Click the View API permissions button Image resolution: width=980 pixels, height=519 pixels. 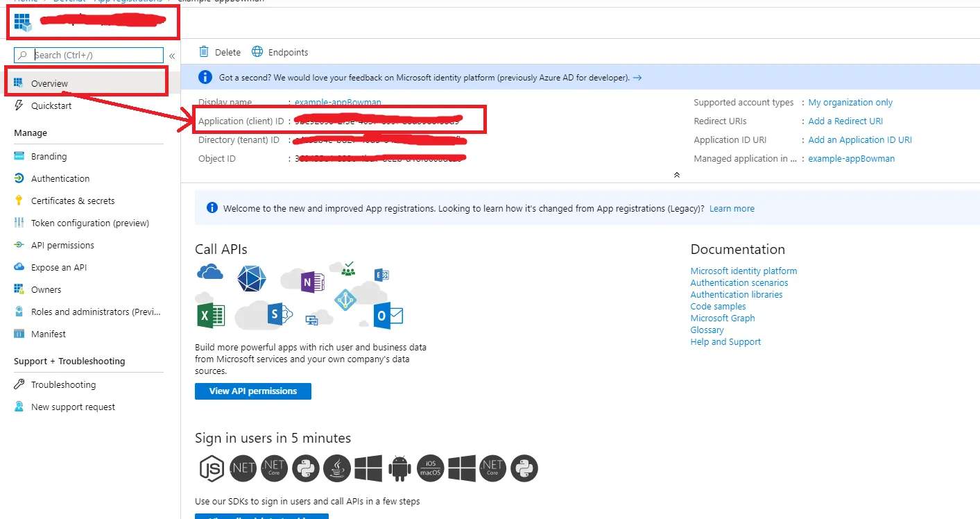tap(253, 391)
